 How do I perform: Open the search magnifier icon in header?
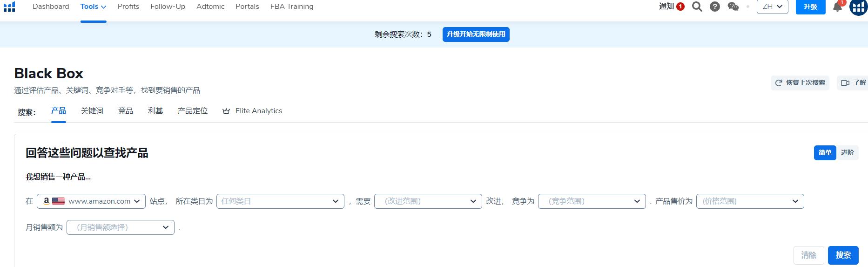[697, 7]
